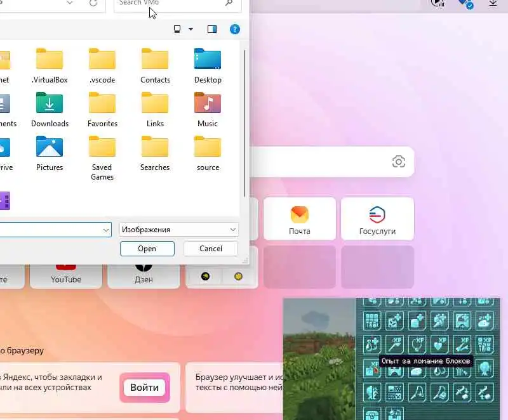Open the Почта tile in browser

point(299,219)
